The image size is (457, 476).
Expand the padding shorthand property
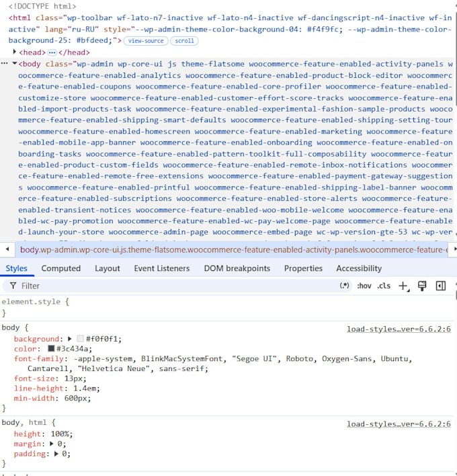(x=56, y=454)
